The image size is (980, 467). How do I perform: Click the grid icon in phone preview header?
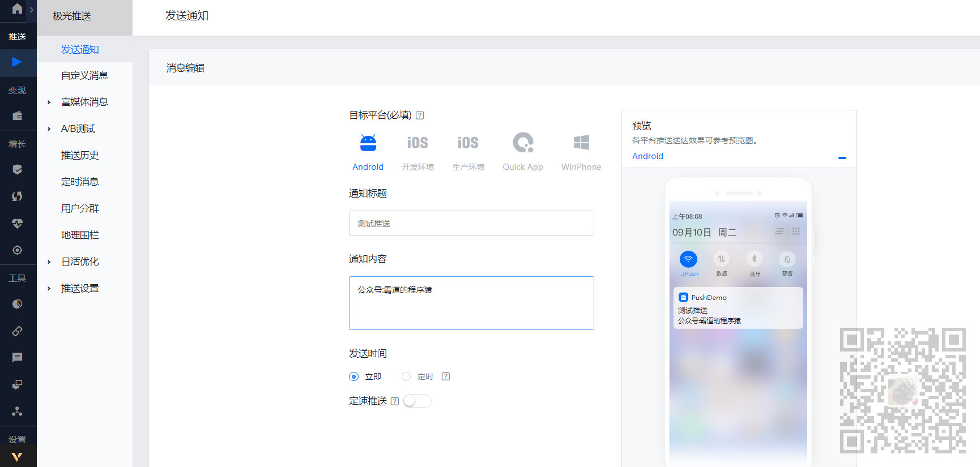[x=796, y=232]
